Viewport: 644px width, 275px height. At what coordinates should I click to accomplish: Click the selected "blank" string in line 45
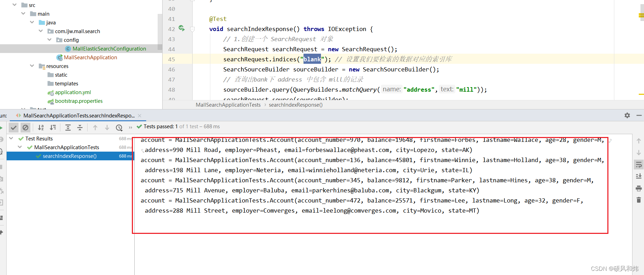point(312,59)
